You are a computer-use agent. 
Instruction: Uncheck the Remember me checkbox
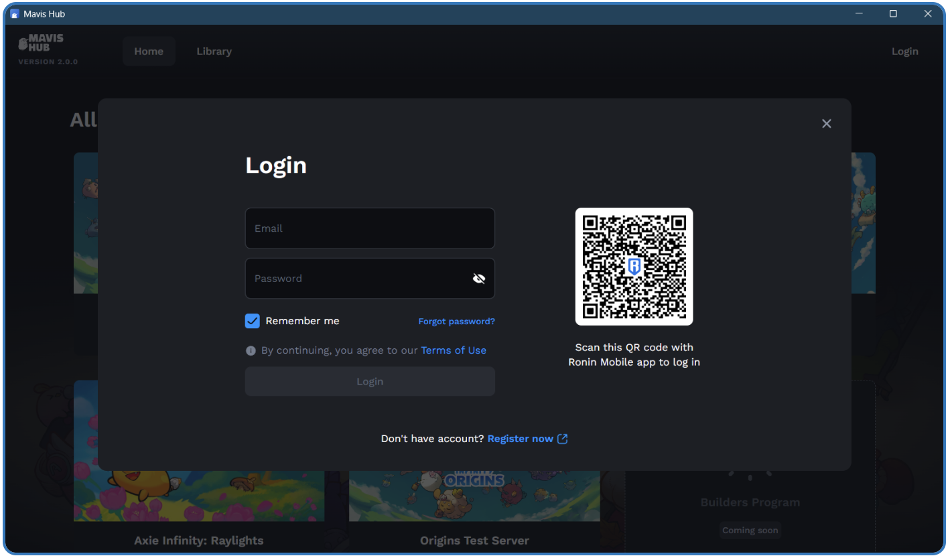tap(252, 321)
